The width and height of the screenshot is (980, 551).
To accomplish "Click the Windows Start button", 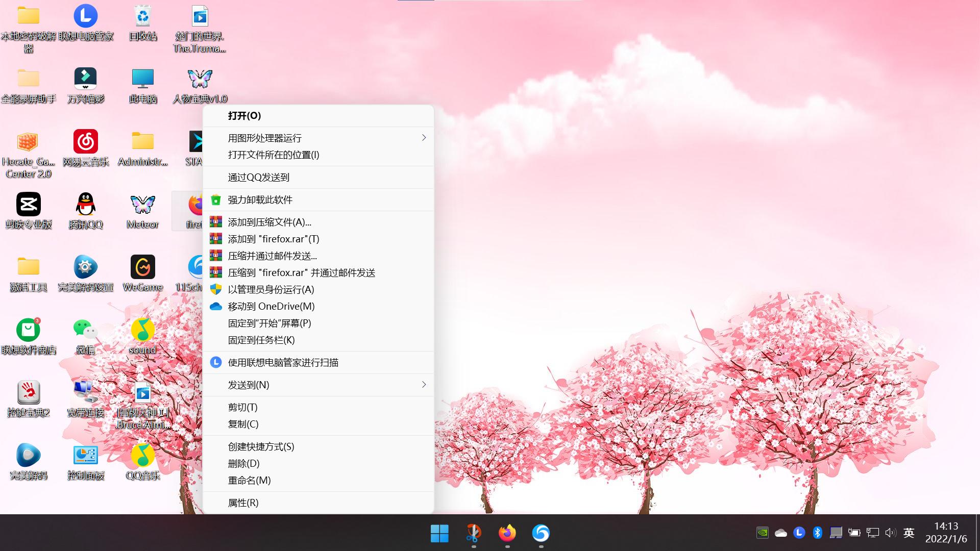I will point(439,534).
